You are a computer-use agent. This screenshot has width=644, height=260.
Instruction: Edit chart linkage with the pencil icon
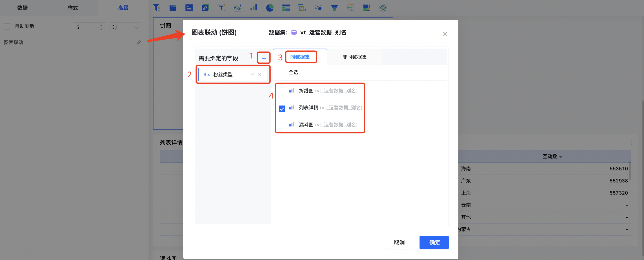(x=139, y=43)
